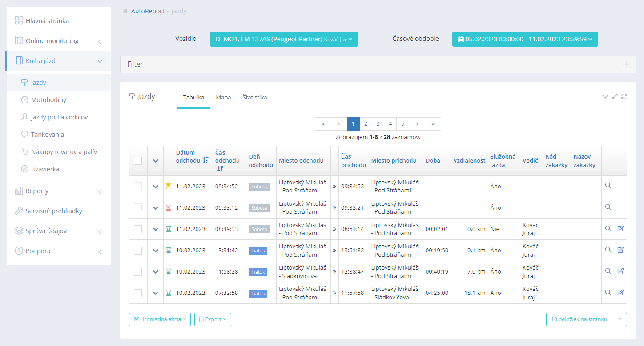Go to page 3 of results
644x346 pixels.
click(x=378, y=124)
